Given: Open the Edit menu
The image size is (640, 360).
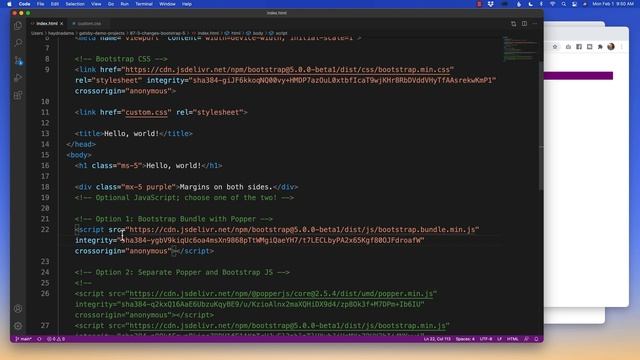Looking at the screenshot, I should point(55,4).
